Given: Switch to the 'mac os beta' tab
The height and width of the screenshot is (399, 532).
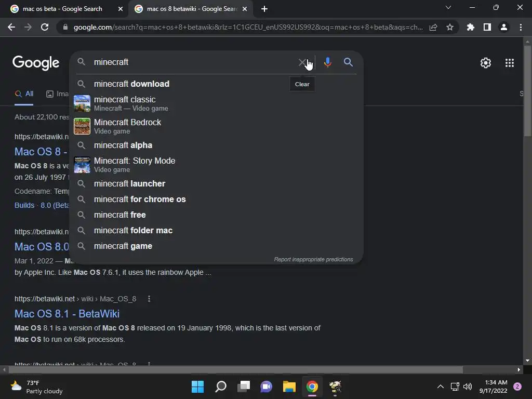Looking at the screenshot, I should click(62, 9).
